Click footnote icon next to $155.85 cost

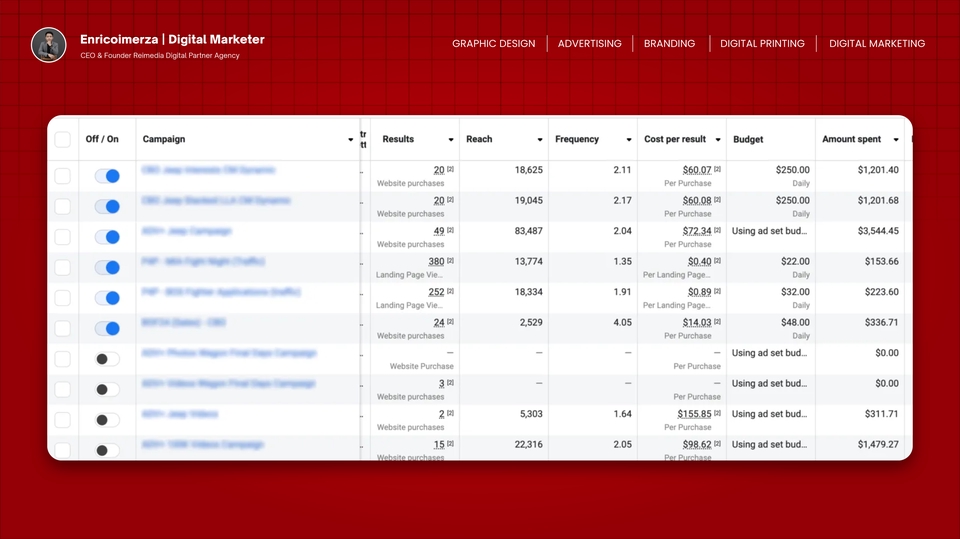click(718, 413)
